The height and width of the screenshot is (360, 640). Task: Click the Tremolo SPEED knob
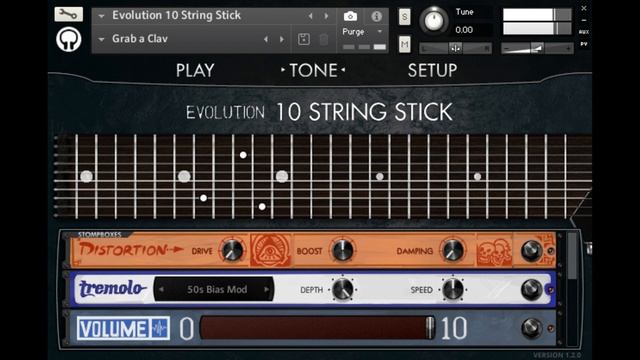click(453, 289)
